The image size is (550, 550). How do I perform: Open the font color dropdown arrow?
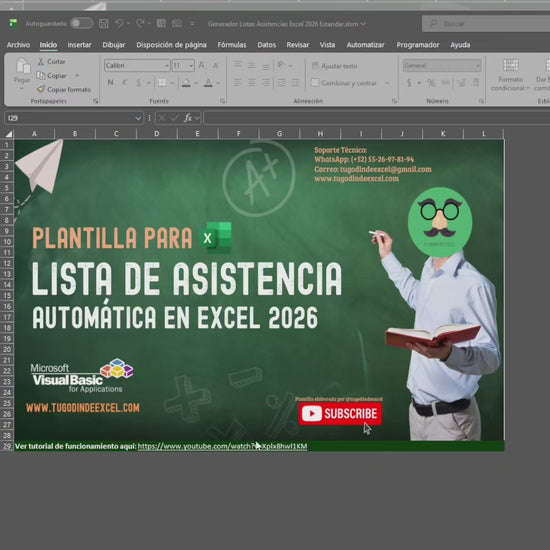(218, 83)
